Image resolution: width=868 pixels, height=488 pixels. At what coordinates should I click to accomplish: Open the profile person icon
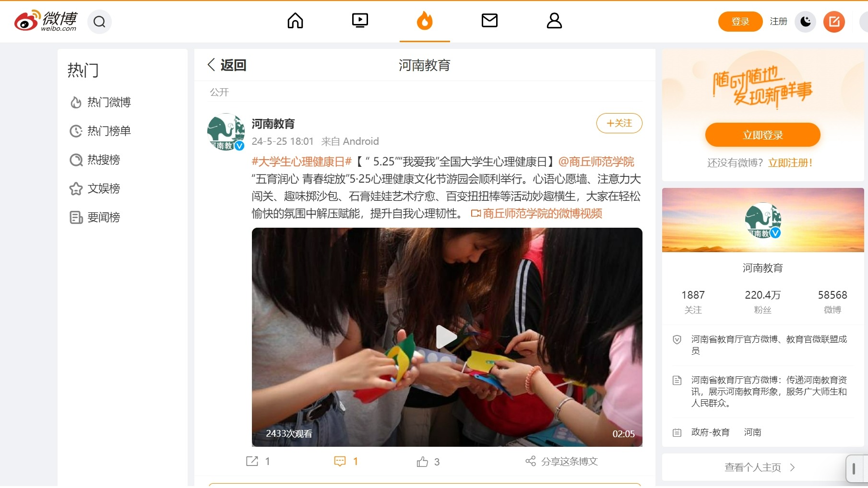[554, 21]
